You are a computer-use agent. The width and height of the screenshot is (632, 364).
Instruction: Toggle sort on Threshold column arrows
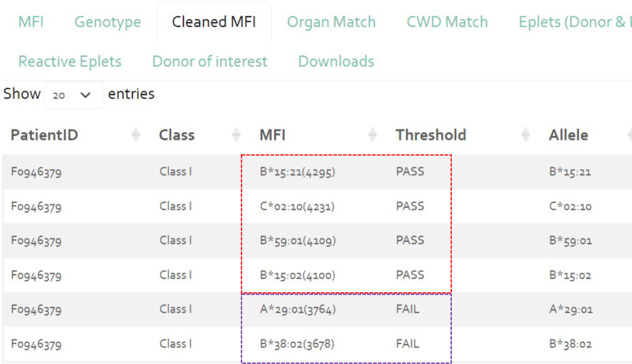[x=525, y=136]
